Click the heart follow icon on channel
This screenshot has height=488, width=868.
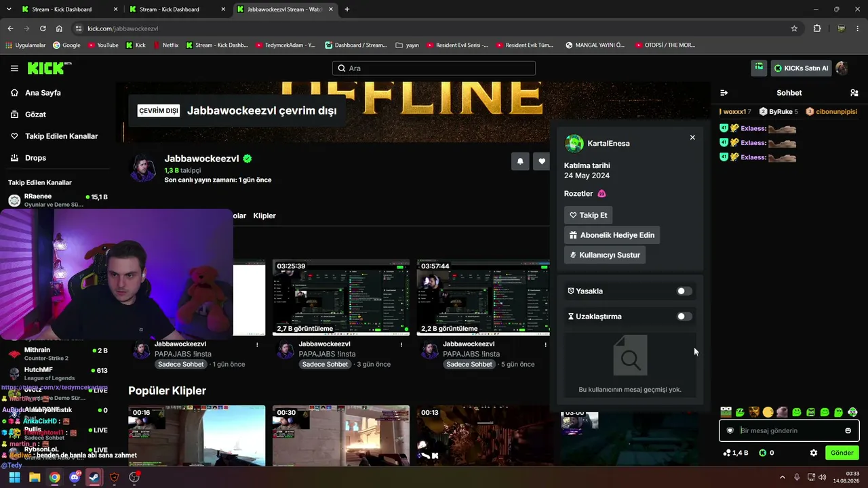click(541, 161)
